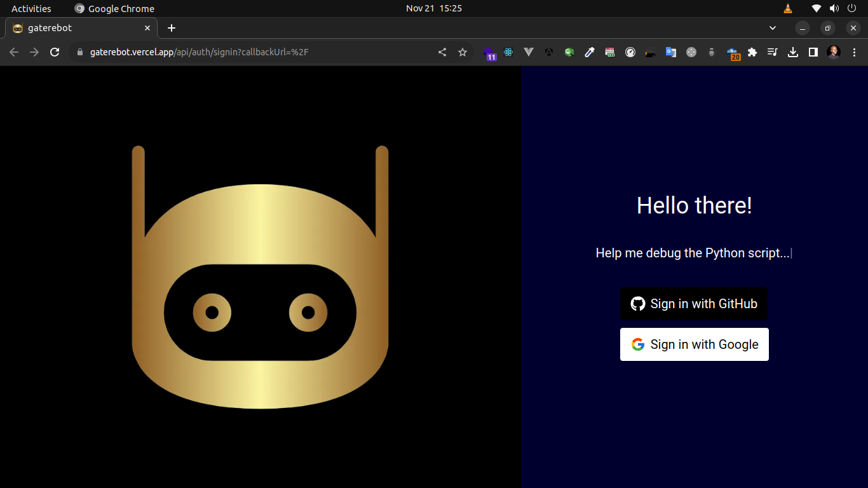Expand the tab search dropdown chevron

[x=773, y=28]
